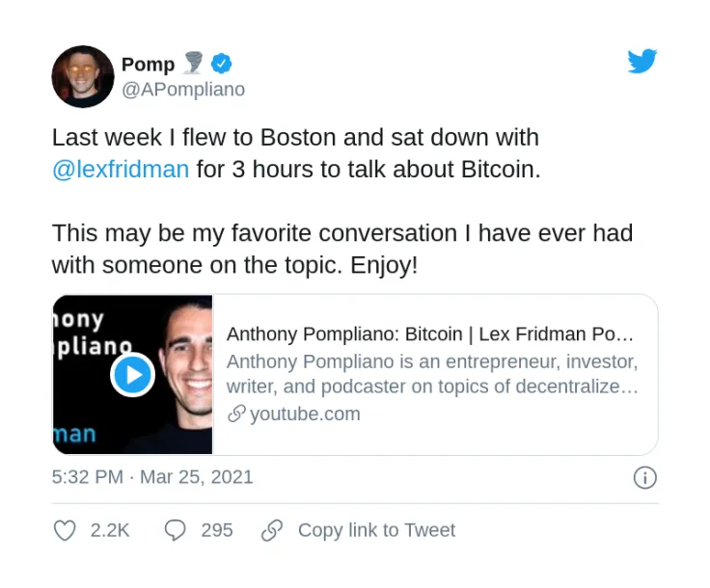The height and width of the screenshot is (588, 710).
Task: Open Pomp's profile picture
Action: pyautogui.click(x=83, y=76)
